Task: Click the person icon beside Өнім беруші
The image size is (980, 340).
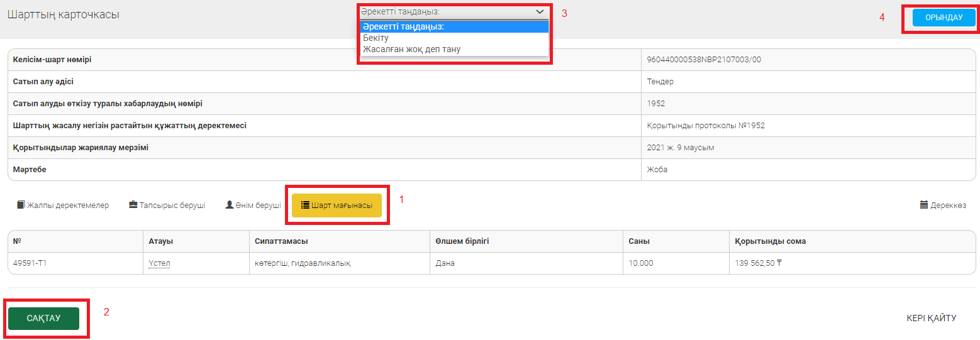Action: pos(230,205)
